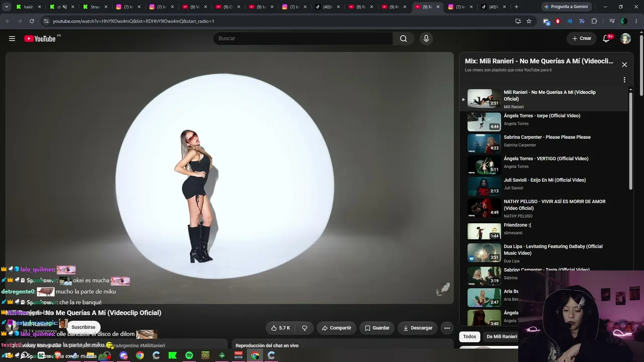Open the YouTube account avatar menu
Screen dimensions: 644x362
tap(625, 39)
